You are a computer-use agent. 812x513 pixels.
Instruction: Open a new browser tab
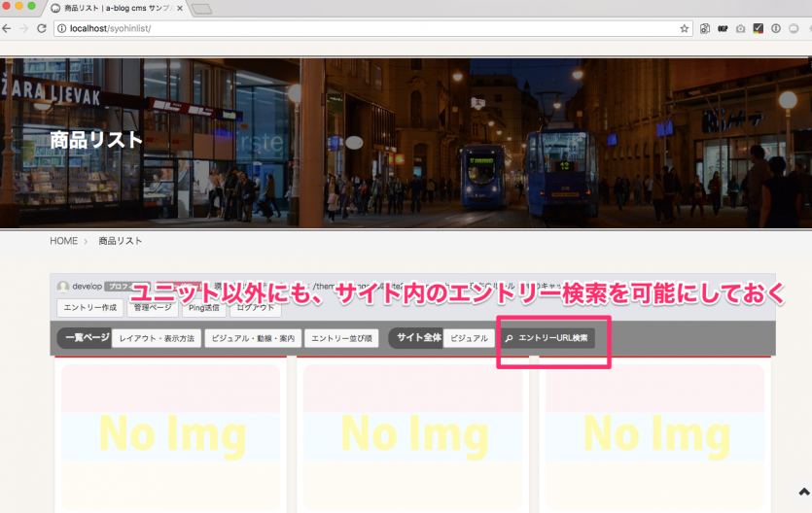click(x=202, y=9)
